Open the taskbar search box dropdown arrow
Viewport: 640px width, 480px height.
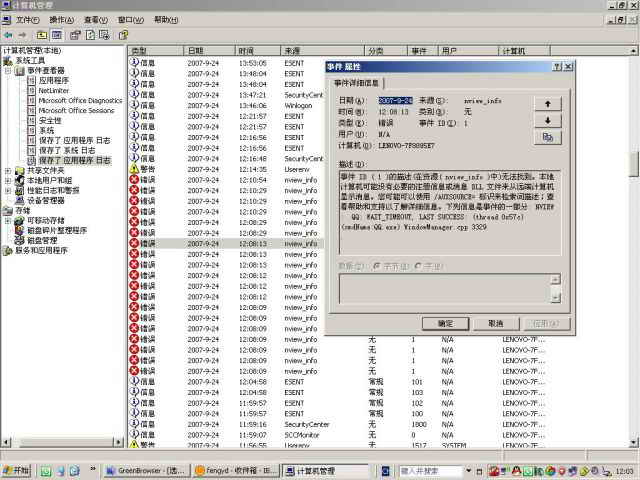click(469, 471)
